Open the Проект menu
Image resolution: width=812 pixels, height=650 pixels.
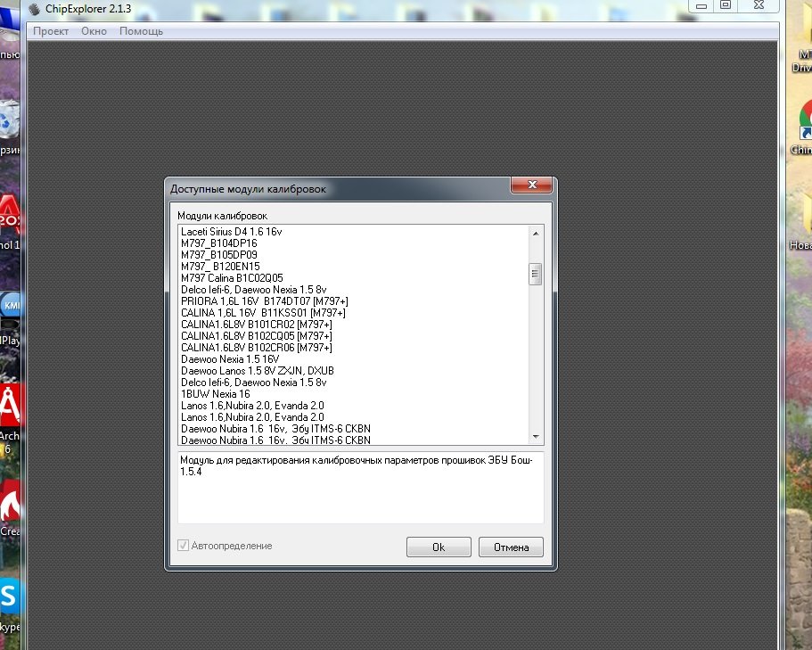pyautogui.click(x=51, y=31)
